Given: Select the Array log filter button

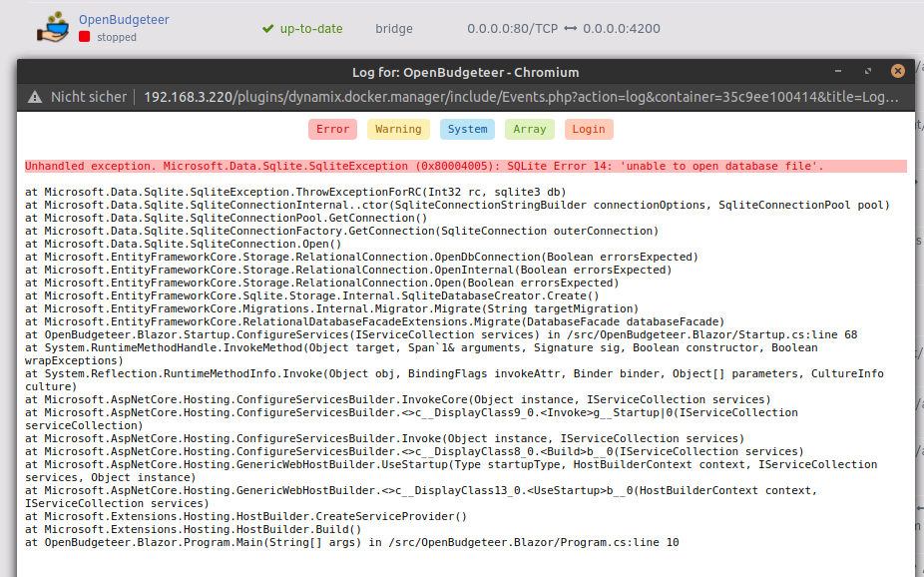Looking at the screenshot, I should click(529, 129).
